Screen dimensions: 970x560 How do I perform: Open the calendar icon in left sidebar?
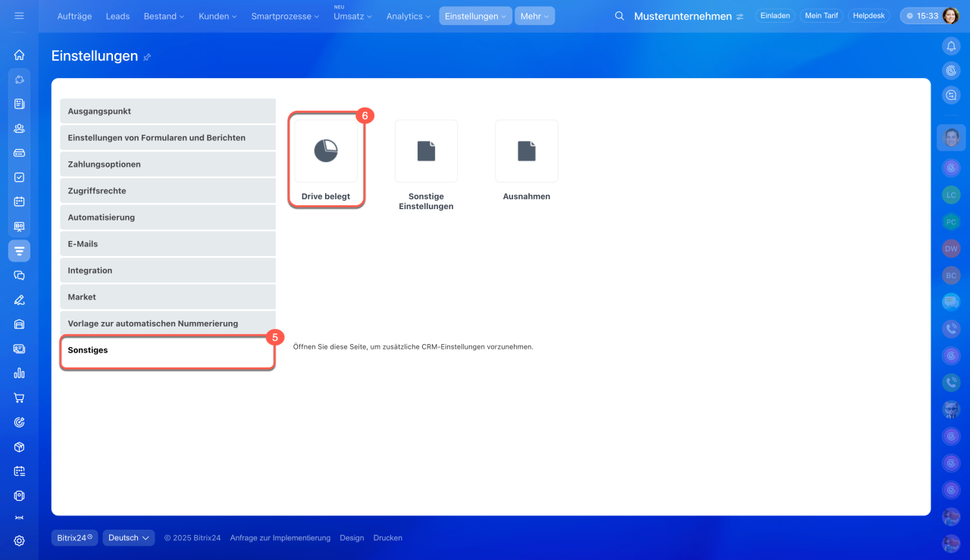coord(19,202)
